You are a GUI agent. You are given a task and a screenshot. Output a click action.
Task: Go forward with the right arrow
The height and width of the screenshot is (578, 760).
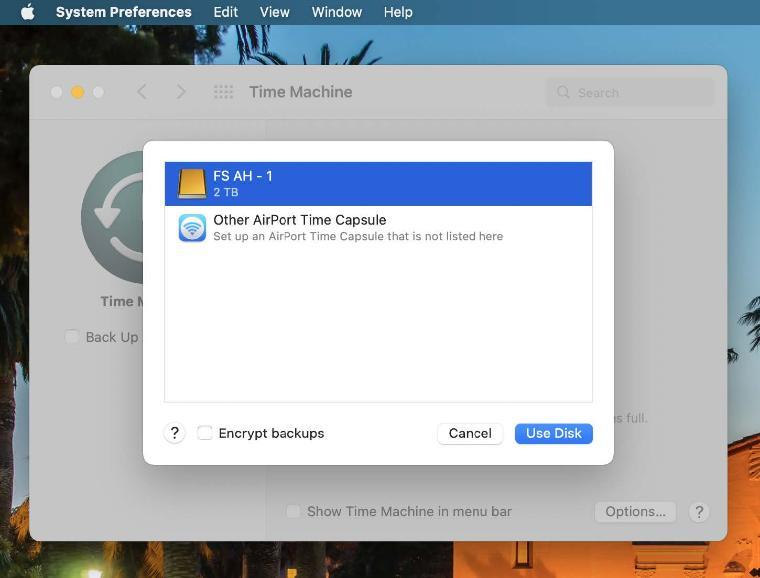[181, 92]
